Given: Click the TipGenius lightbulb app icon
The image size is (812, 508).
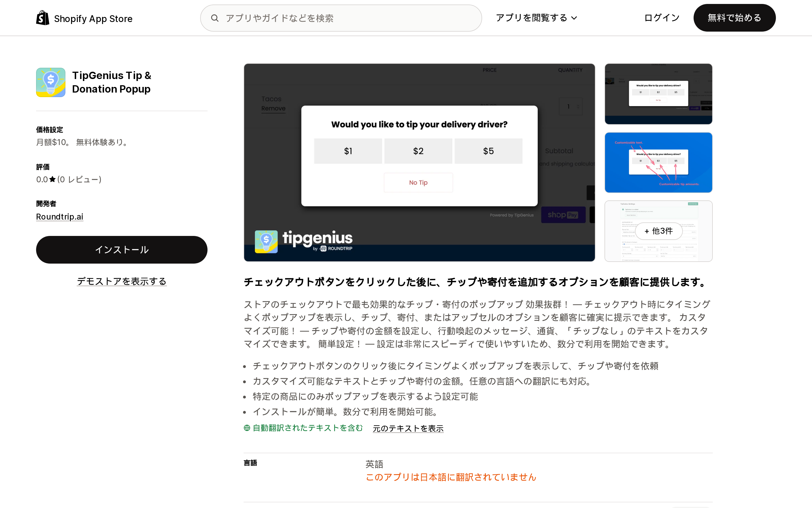Looking at the screenshot, I should tap(51, 82).
